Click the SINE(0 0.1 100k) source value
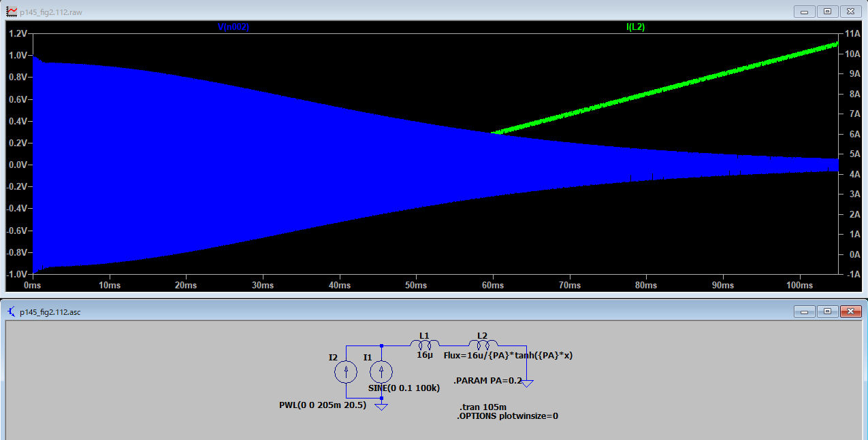 (404, 388)
